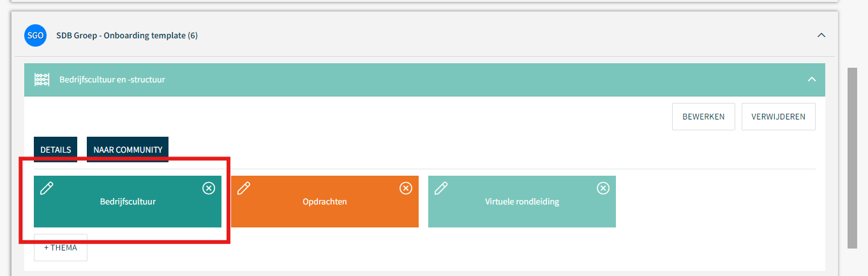Click the abacus icon in teal header
The width and height of the screenshot is (868, 276).
43,80
